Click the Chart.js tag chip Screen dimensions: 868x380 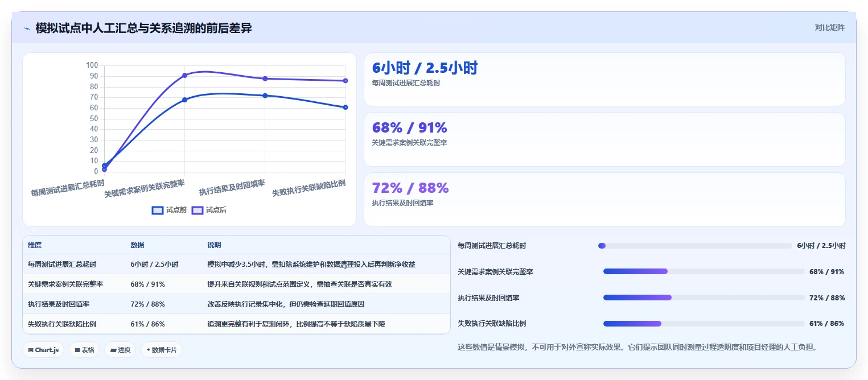[x=43, y=350]
